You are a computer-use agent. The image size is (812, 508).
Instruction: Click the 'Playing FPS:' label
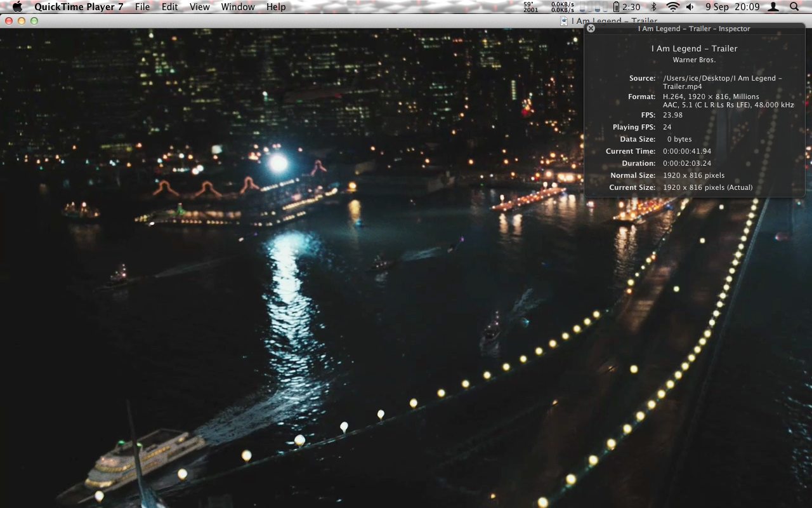[634, 127]
